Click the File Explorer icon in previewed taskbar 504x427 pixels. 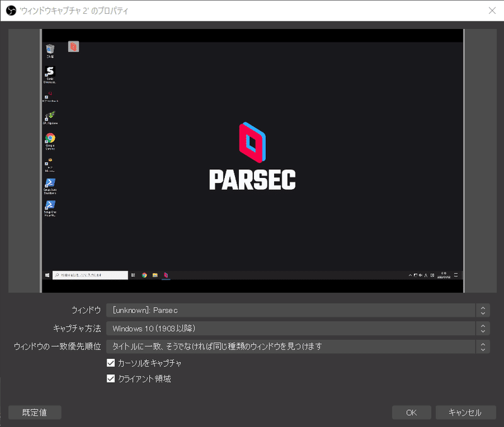pos(155,275)
